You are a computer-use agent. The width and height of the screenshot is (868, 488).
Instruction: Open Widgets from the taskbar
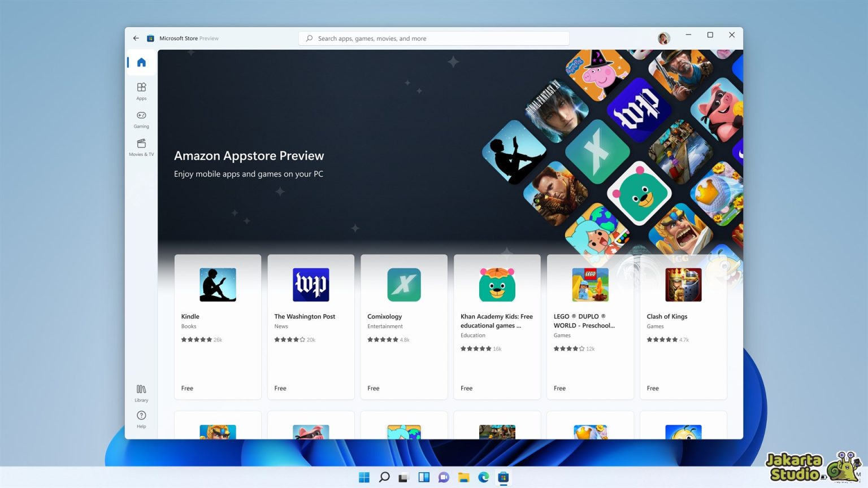click(424, 477)
